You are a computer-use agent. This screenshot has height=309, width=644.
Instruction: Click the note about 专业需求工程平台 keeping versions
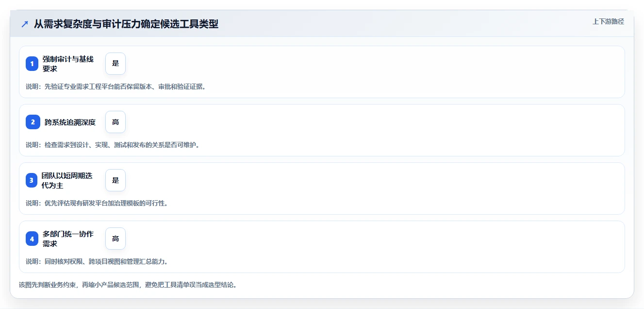pos(116,86)
